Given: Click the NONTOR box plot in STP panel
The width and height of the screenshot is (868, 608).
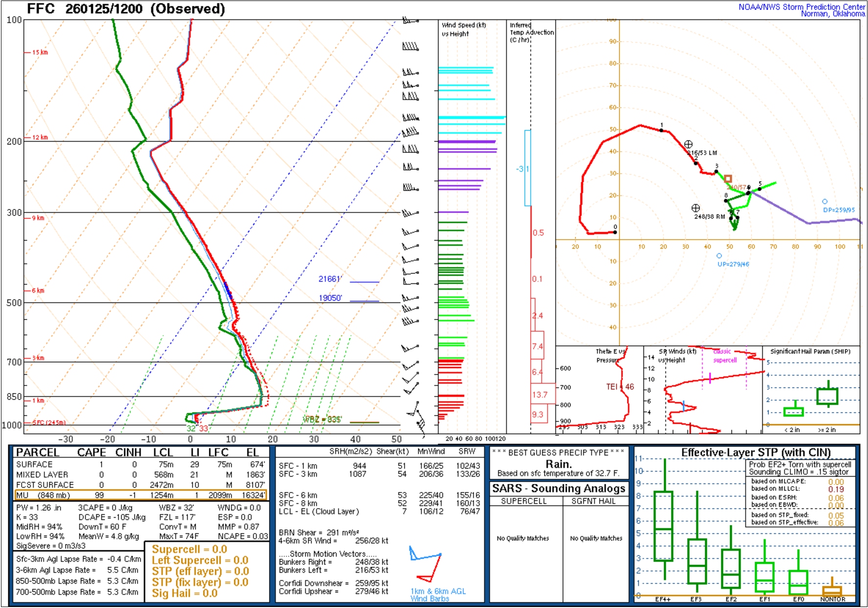Looking at the screenshot, I should pos(832,590).
